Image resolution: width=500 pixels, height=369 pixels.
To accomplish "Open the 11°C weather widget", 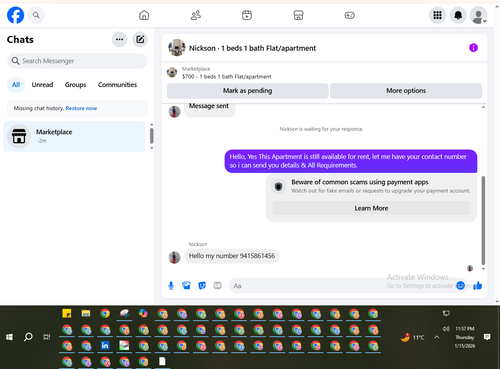I will [413, 337].
